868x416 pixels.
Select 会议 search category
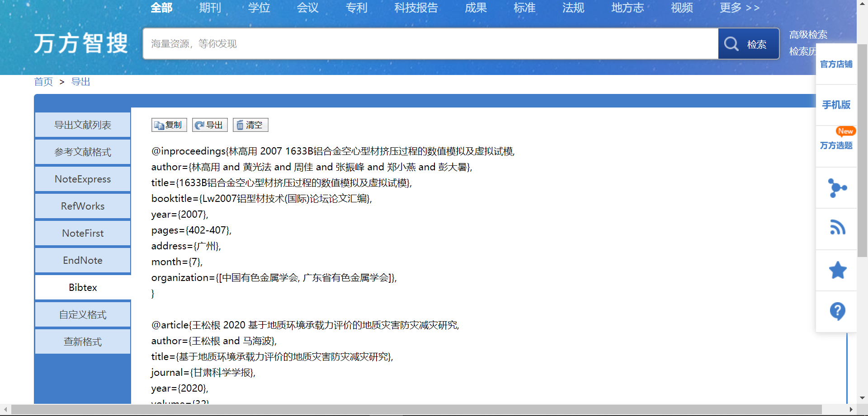coord(308,8)
